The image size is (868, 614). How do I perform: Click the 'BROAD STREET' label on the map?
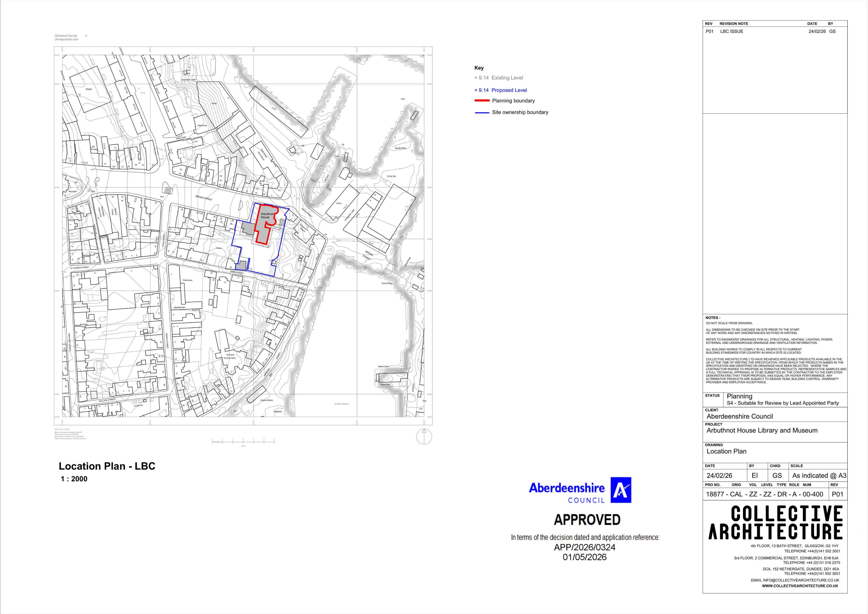[204, 198]
